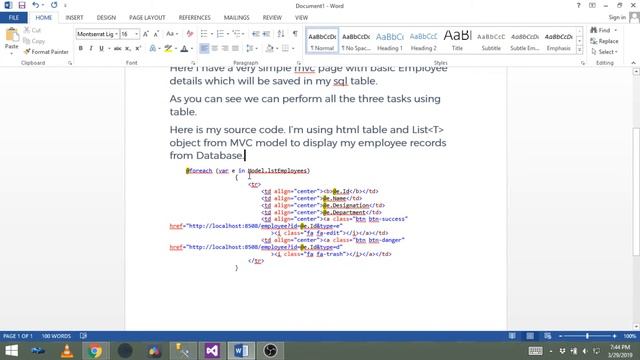
Task: Open the Bullets dropdown
Action: tap(212, 34)
